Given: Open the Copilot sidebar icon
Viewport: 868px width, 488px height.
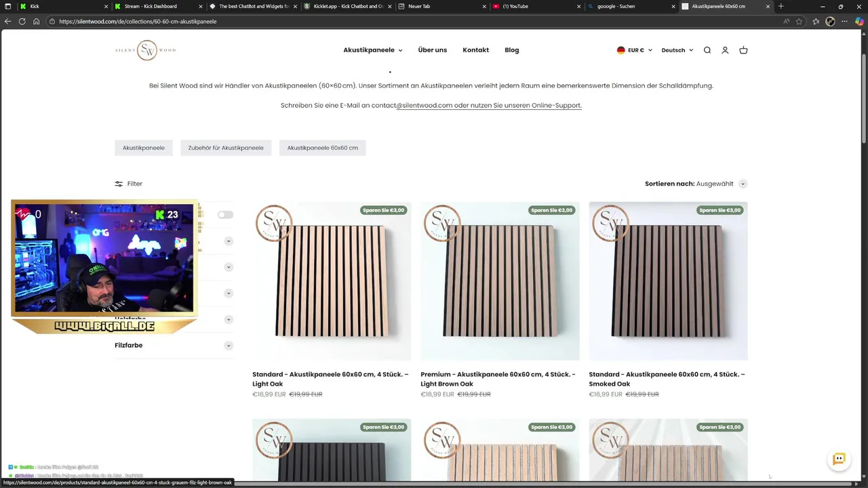Looking at the screenshot, I should (860, 21).
